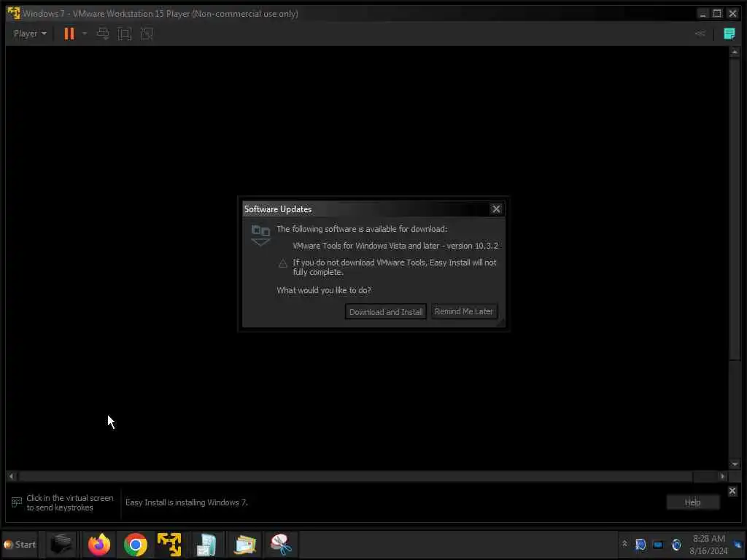
Task: Click the software download icon in dialog
Action: 260,236
